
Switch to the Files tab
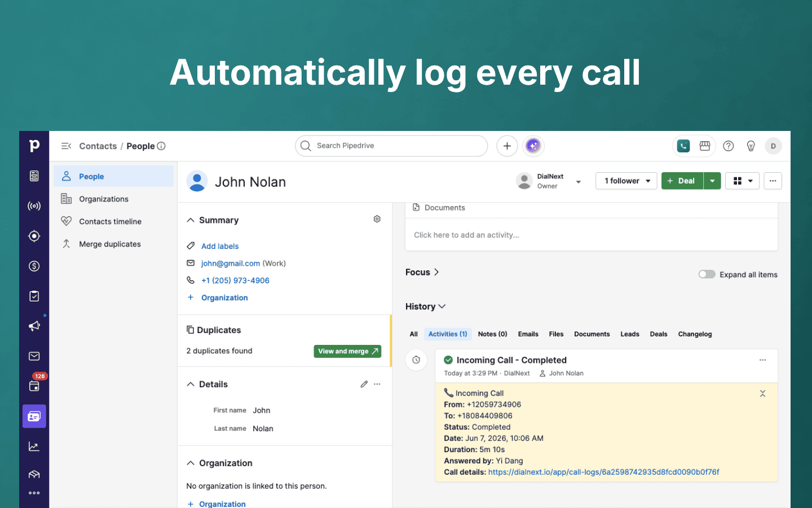(557, 334)
